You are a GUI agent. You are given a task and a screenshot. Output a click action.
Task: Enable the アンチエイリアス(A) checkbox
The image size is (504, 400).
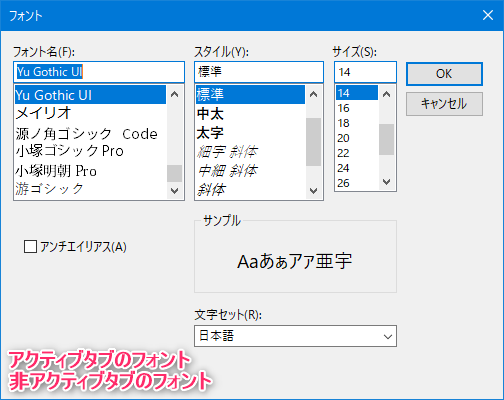tap(30, 247)
